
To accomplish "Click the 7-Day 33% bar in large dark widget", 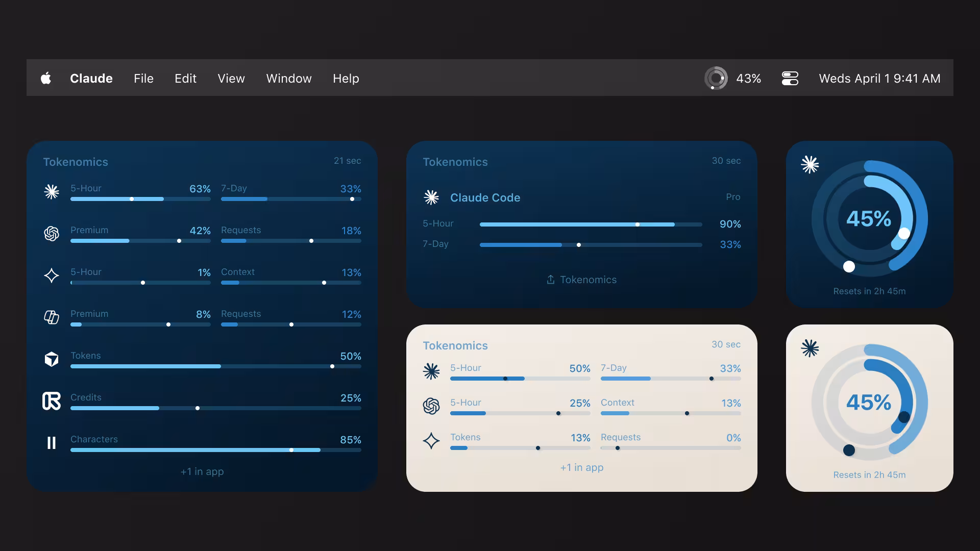I will coord(291,199).
